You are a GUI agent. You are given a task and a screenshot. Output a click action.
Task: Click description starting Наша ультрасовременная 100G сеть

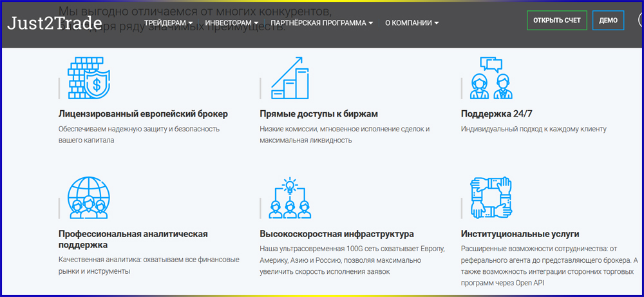352,260
